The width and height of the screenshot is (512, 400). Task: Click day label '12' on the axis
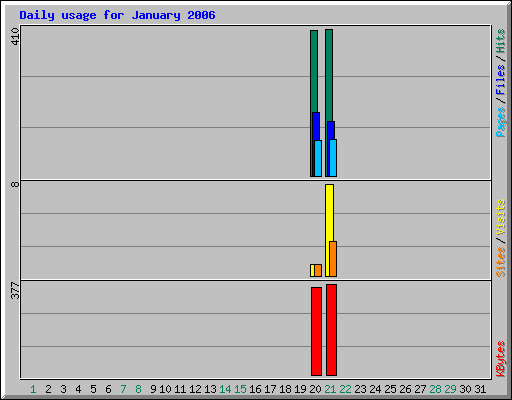[195, 389]
